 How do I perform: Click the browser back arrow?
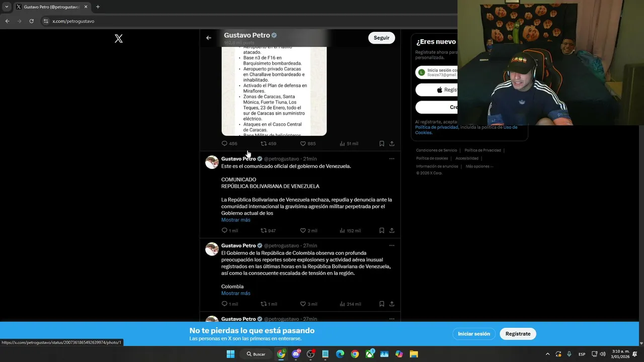pos(8,21)
